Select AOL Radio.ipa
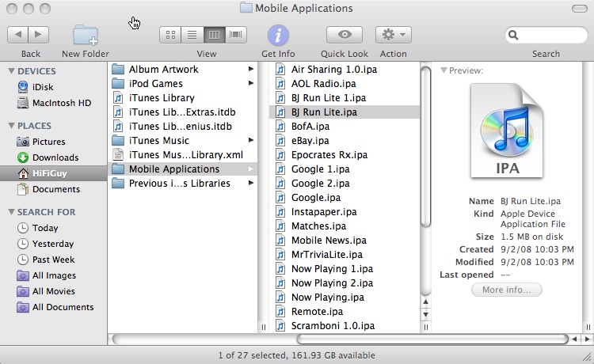 [x=345, y=83]
